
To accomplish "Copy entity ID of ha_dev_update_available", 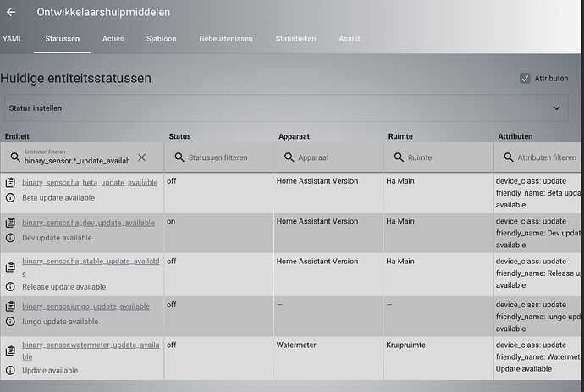I will [x=10, y=223].
